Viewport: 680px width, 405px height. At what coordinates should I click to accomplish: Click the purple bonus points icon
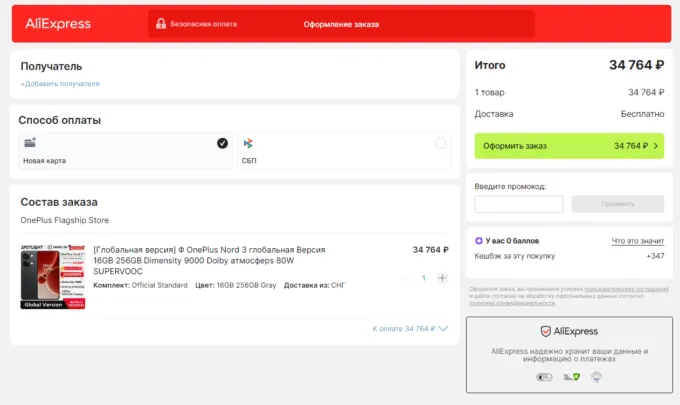click(479, 240)
